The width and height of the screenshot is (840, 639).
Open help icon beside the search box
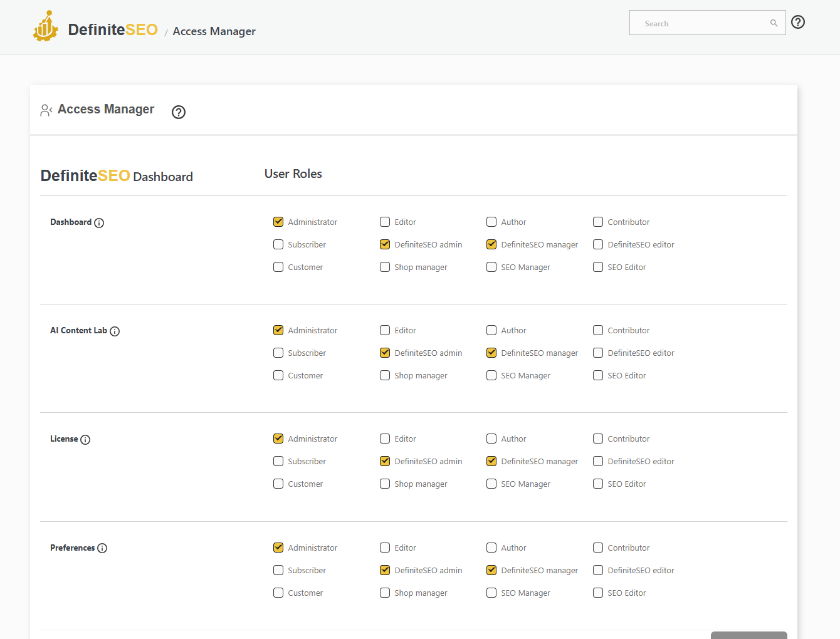click(798, 22)
